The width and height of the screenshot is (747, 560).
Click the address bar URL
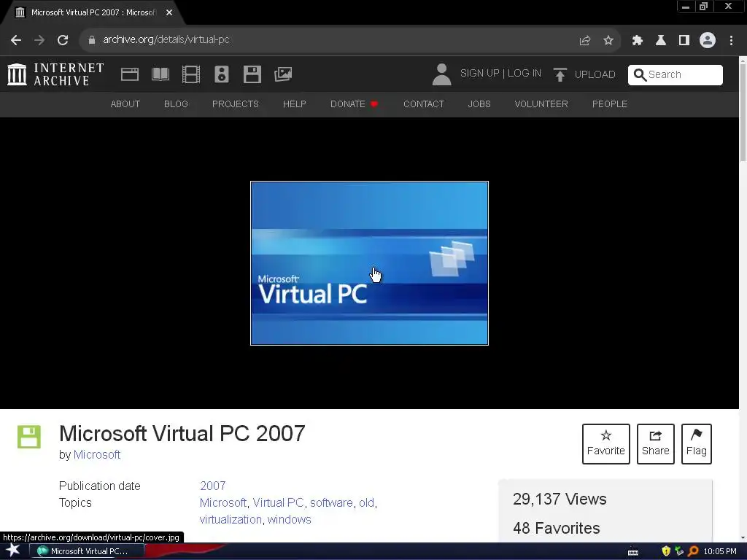[166, 40]
